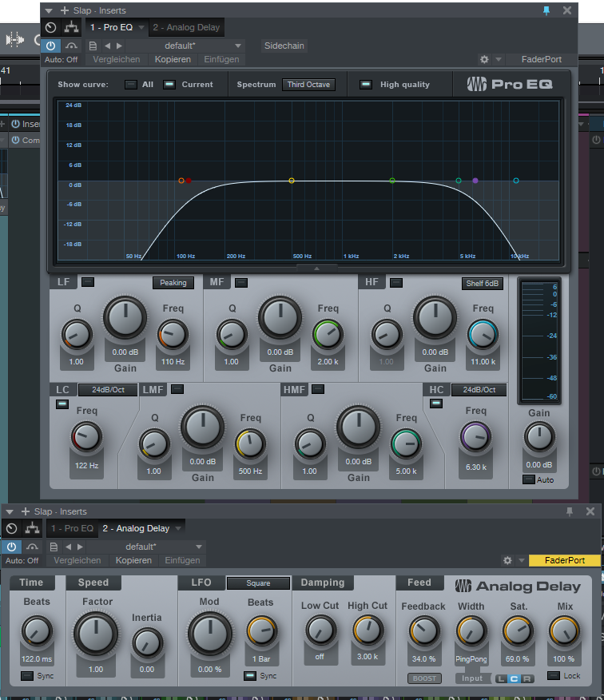
Task: Toggle High quality mode
Action: coord(366,85)
